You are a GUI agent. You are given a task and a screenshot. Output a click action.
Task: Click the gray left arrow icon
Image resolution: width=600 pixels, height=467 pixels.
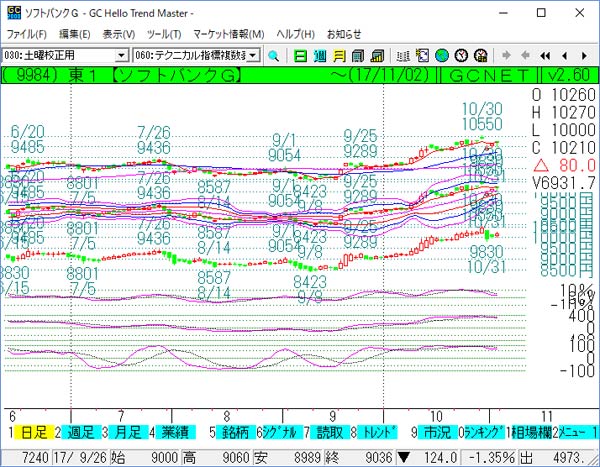pyautogui.click(x=526, y=56)
